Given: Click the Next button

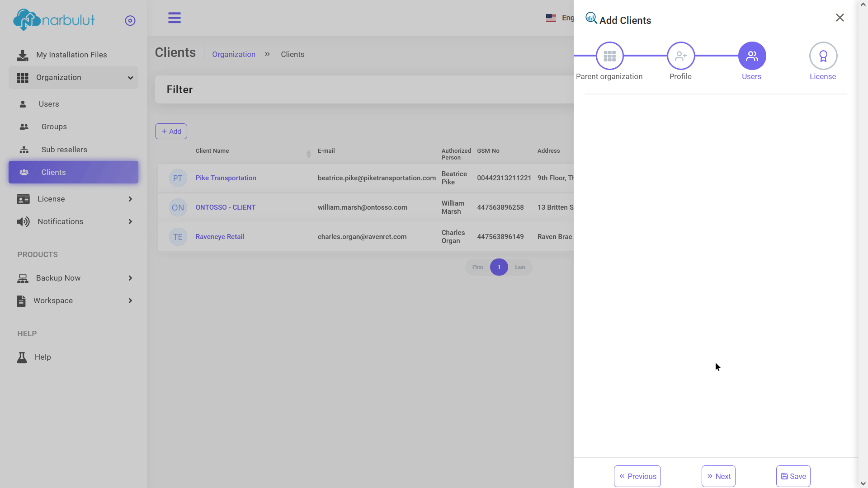Looking at the screenshot, I should pyautogui.click(x=718, y=476).
